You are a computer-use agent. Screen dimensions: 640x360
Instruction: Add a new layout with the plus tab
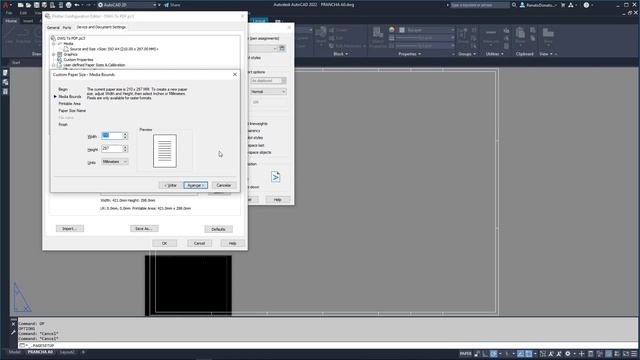(x=83, y=352)
